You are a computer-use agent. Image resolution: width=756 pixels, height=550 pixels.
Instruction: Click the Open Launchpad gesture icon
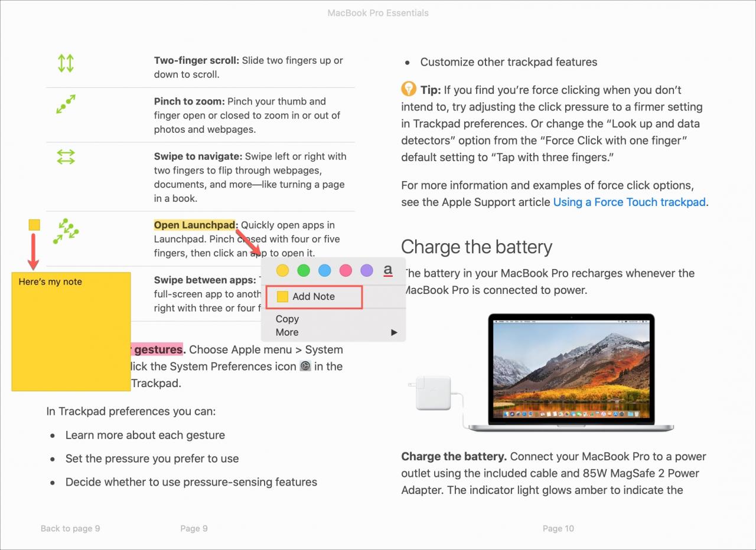(66, 231)
